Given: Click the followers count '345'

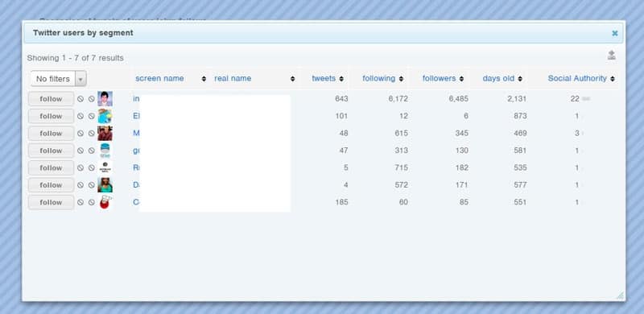Looking at the screenshot, I should [461, 134].
